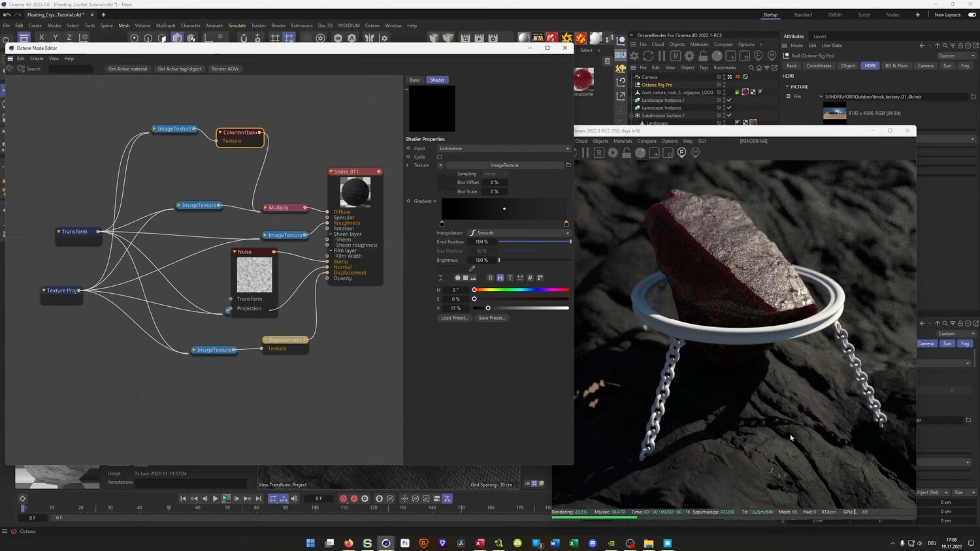Open File Explorer from the taskbar
980x551 pixels.
(649, 543)
